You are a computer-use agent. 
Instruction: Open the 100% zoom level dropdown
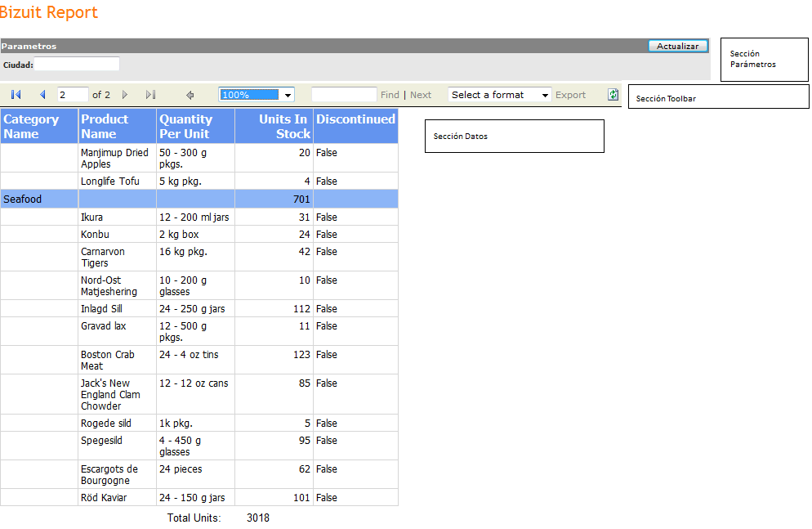click(x=288, y=95)
